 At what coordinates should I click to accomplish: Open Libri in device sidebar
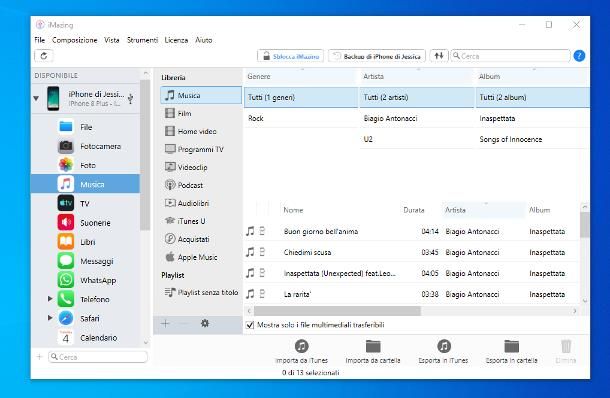coord(85,242)
